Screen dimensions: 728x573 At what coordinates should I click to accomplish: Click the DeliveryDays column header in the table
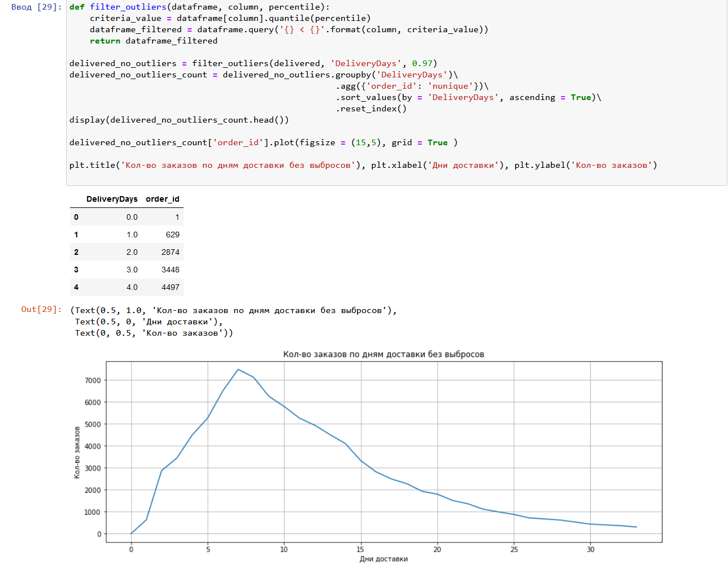tap(111, 199)
